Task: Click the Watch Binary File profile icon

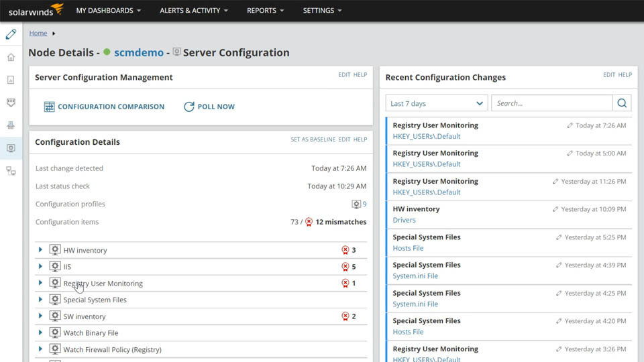Action: pos(55,333)
